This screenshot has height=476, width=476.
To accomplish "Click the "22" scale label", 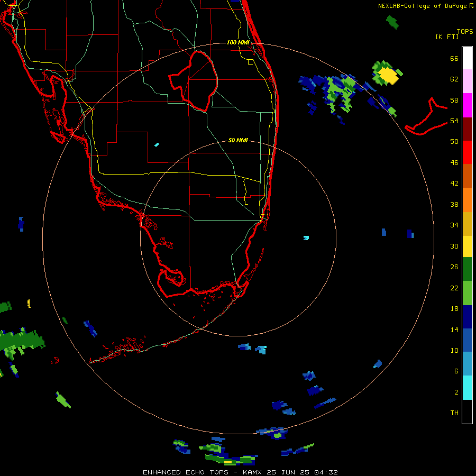I will click(454, 288).
